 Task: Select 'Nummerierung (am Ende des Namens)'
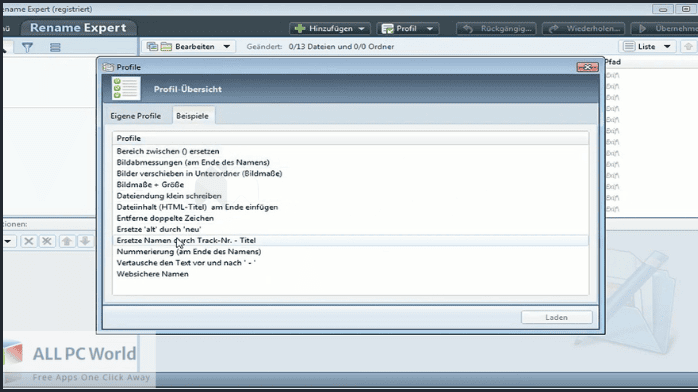[350, 251]
